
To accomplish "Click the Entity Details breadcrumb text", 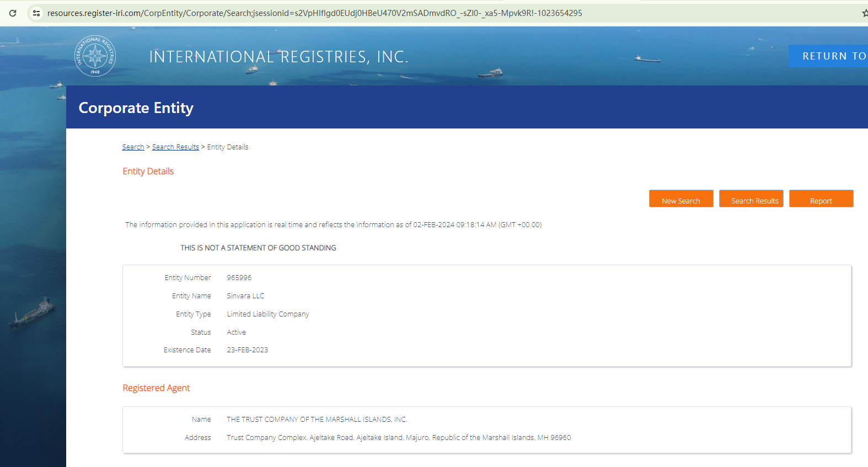I will 228,147.
